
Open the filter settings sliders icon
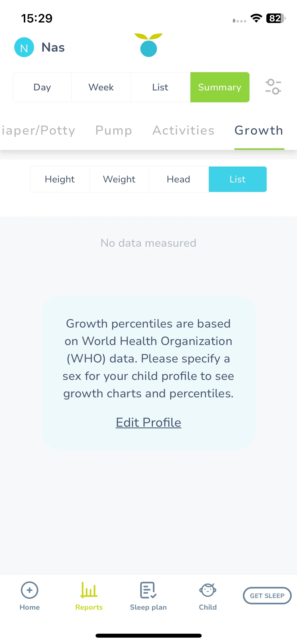[x=273, y=87]
